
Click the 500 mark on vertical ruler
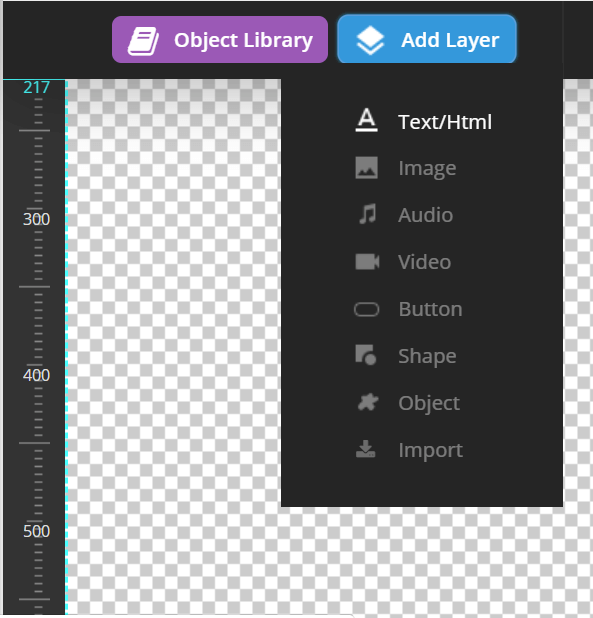pyautogui.click(x=36, y=531)
